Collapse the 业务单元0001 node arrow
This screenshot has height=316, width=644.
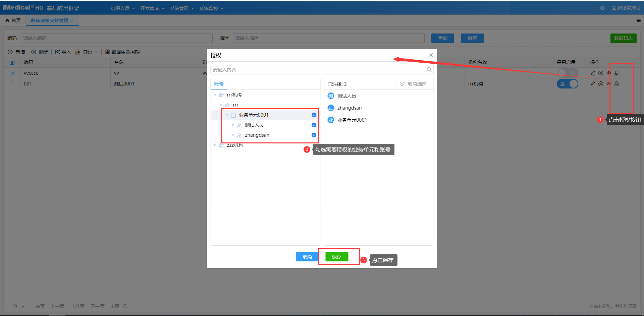pos(227,115)
